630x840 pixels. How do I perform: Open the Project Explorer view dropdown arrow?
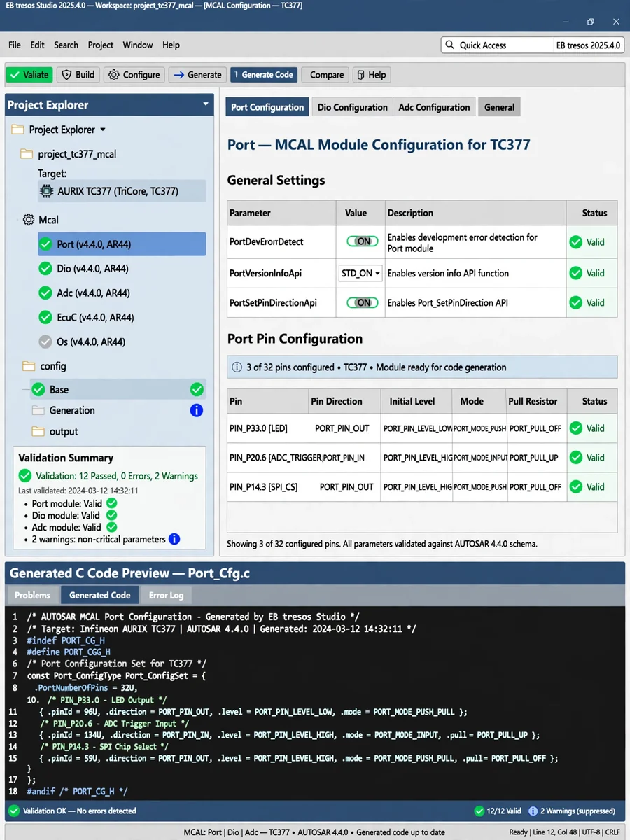point(103,129)
